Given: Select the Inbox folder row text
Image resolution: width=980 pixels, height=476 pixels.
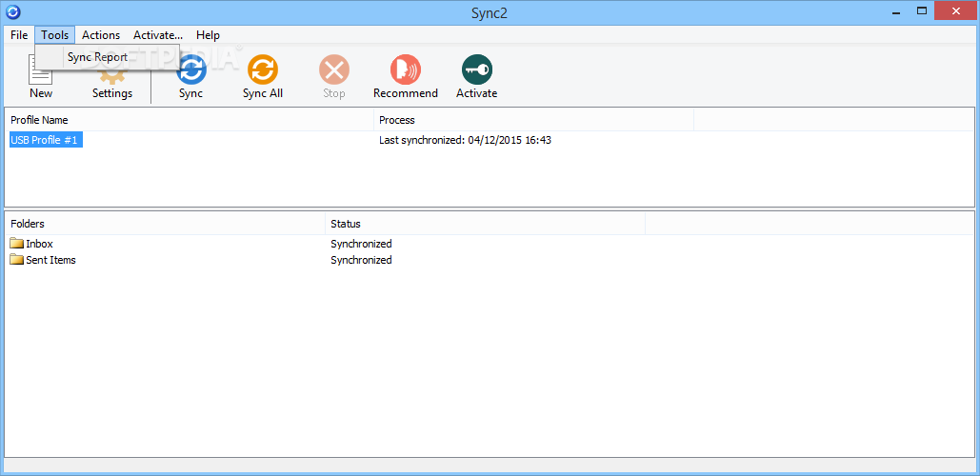Looking at the screenshot, I should click(39, 244).
